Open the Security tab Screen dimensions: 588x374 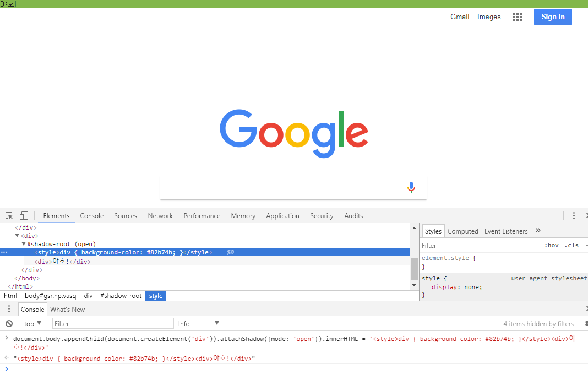tap(322, 216)
